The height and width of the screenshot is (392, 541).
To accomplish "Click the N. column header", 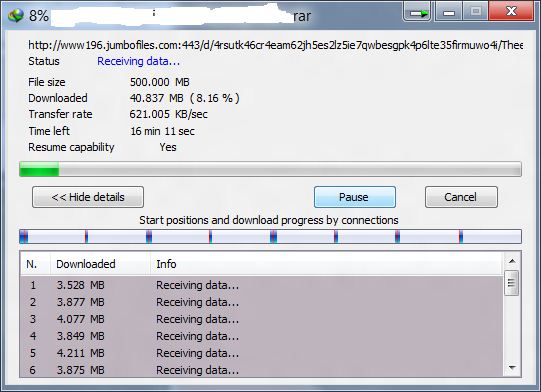I will (x=35, y=264).
